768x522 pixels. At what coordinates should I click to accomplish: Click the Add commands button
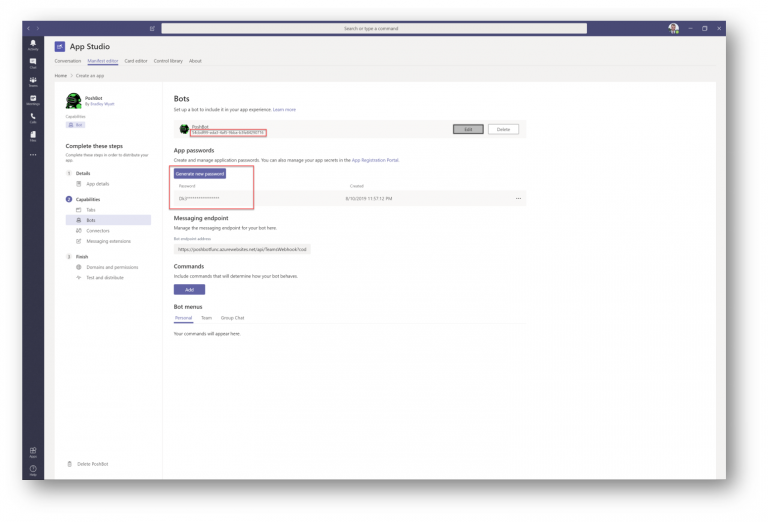[190, 289]
